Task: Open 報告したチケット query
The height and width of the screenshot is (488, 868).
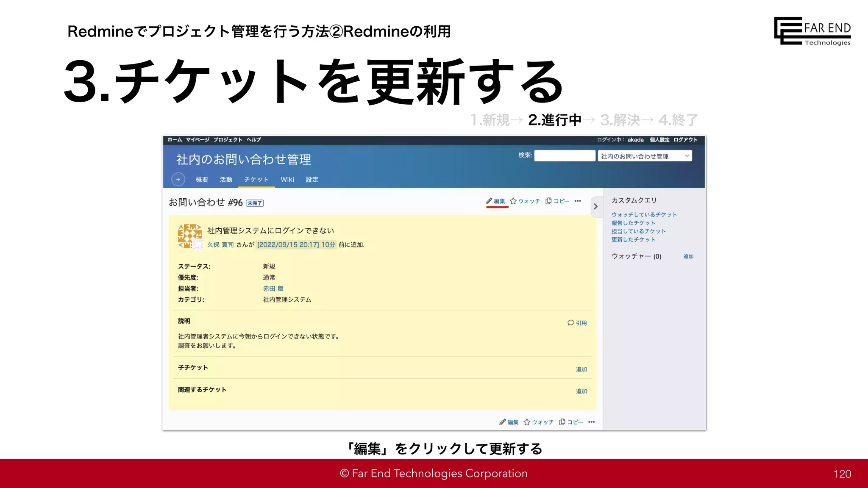Action: (x=633, y=223)
